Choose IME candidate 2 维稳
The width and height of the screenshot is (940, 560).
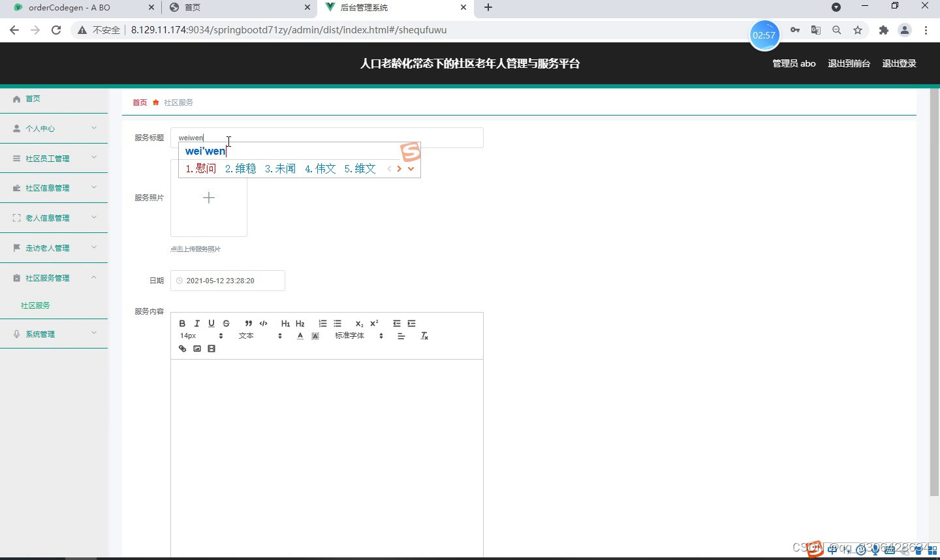(240, 168)
